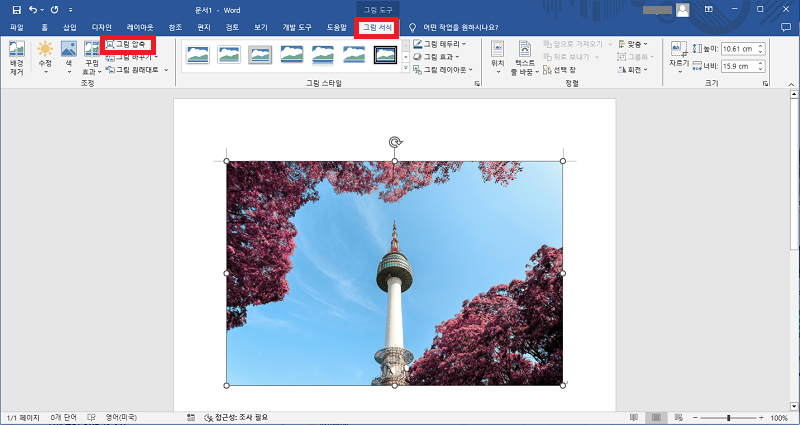Click the 영어(미국) language indicator

[x=121, y=418]
